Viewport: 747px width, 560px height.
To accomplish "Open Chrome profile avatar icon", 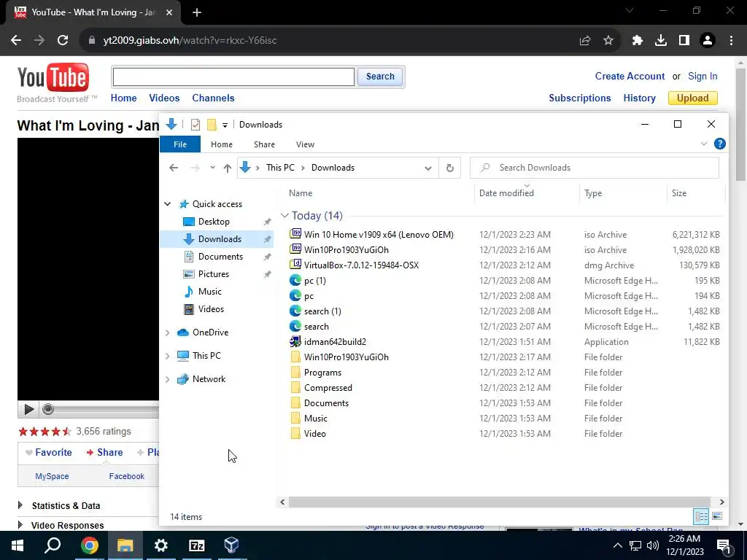I will [x=708, y=41].
